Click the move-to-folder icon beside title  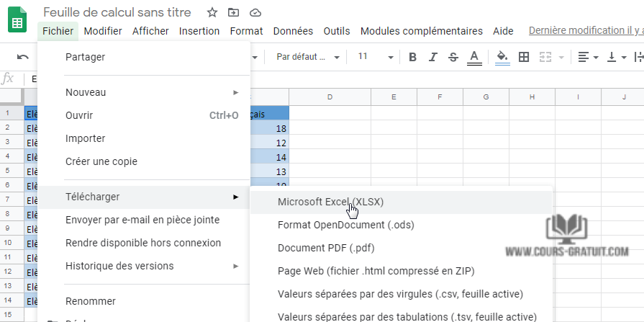pyautogui.click(x=233, y=12)
